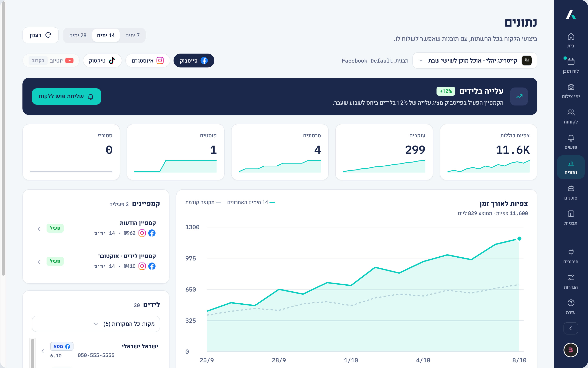Image resolution: width=588 pixels, height=368 pixels.
Task: Select the 7 ימים range
Action: [133, 35]
